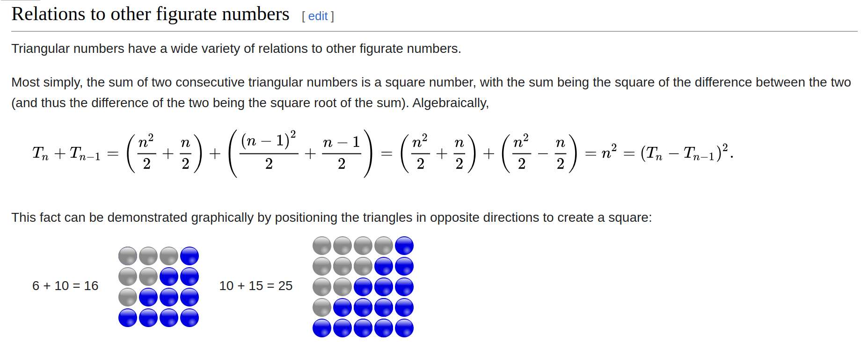Viewport: 868px width, 342px height.
Task: Click the 'Relations to other figurate numbers' heading
Action: 150,14
